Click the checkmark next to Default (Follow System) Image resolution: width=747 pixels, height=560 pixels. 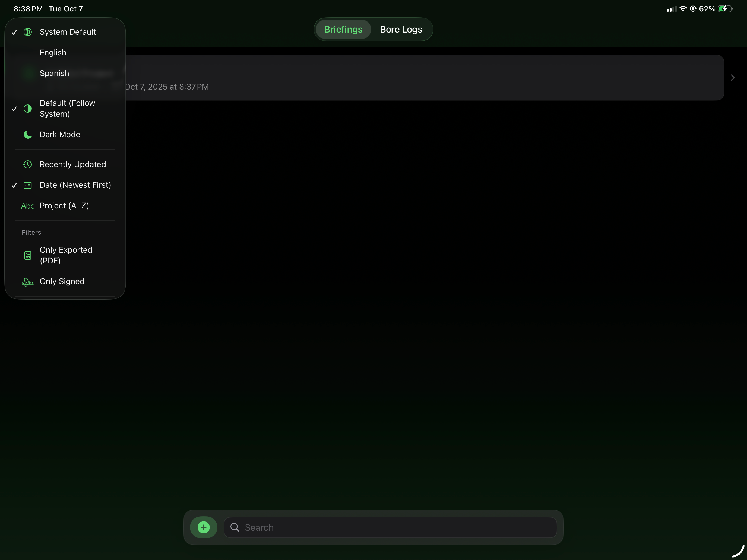(x=14, y=109)
